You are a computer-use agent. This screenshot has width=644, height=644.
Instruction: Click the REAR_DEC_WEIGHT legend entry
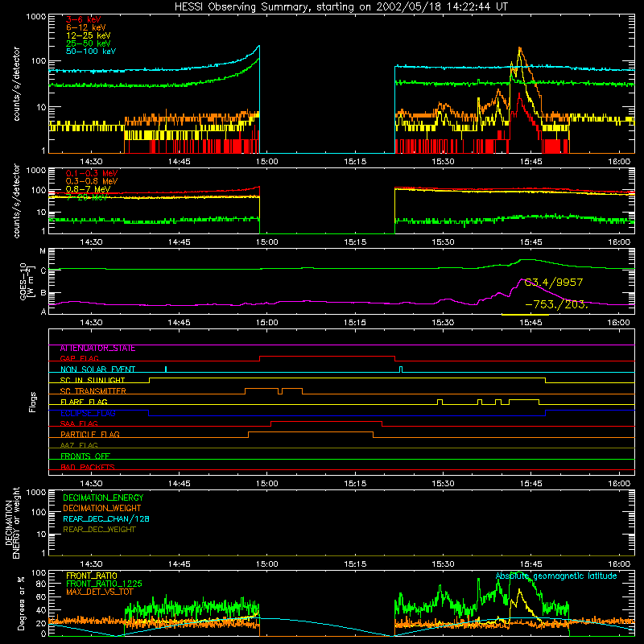click(x=99, y=530)
